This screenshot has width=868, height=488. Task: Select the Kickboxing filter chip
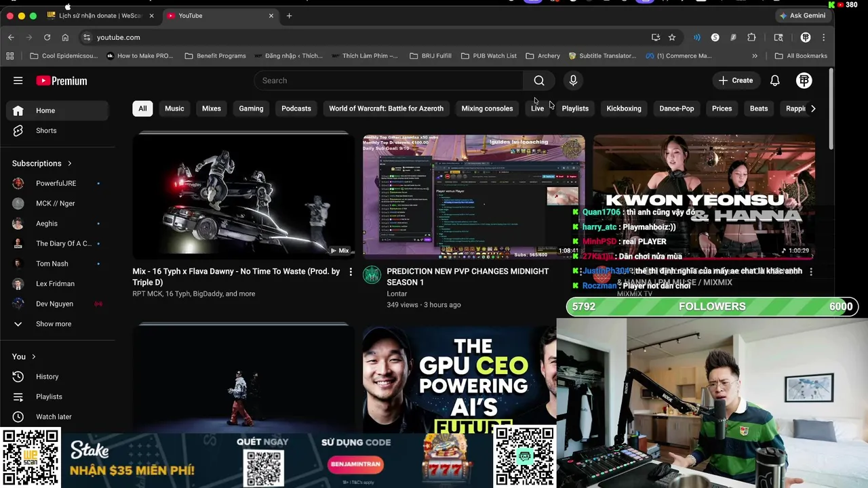pos(624,108)
